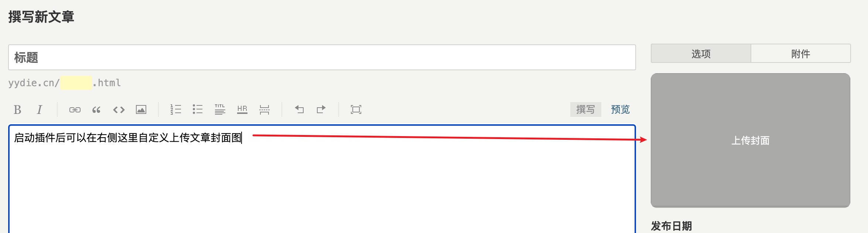Image resolution: width=868 pixels, height=233 pixels.
Task: Insert a blockquote using the quote icon
Action: coord(96,109)
